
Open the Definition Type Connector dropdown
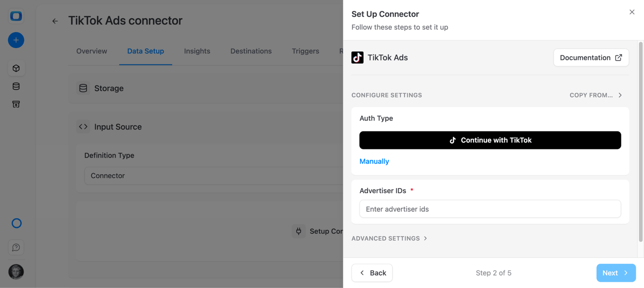click(x=214, y=175)
